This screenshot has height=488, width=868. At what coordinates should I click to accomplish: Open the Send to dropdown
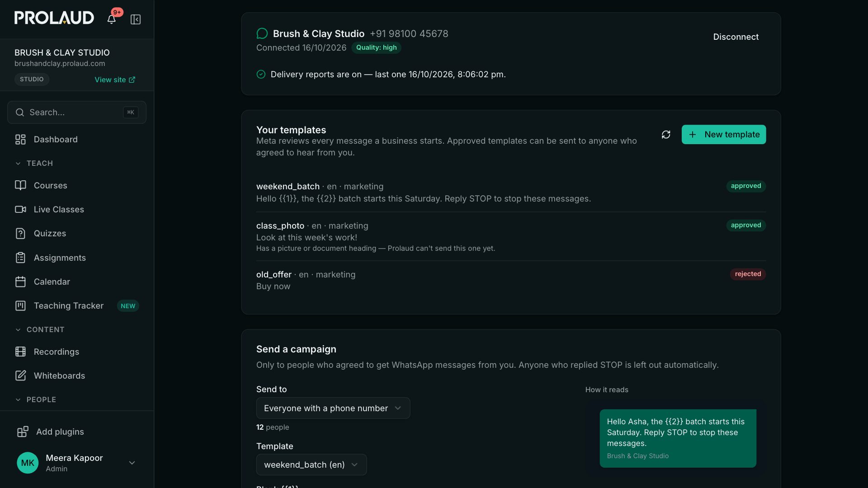click(333, 408)
